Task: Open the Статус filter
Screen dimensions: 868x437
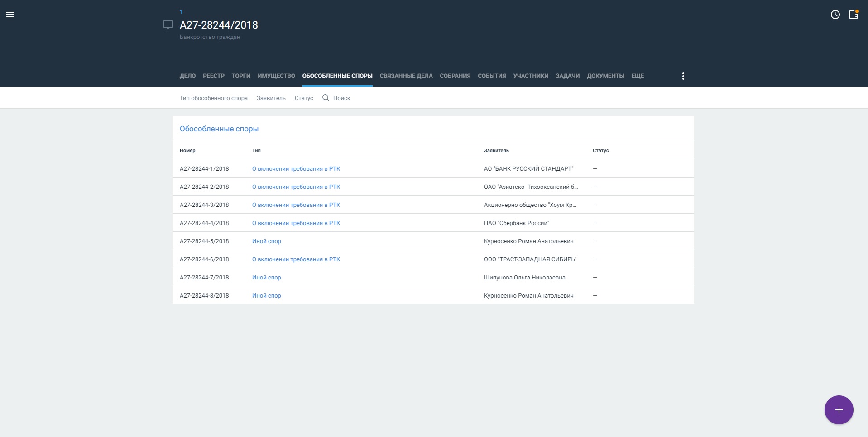Action: coord(304,98)
